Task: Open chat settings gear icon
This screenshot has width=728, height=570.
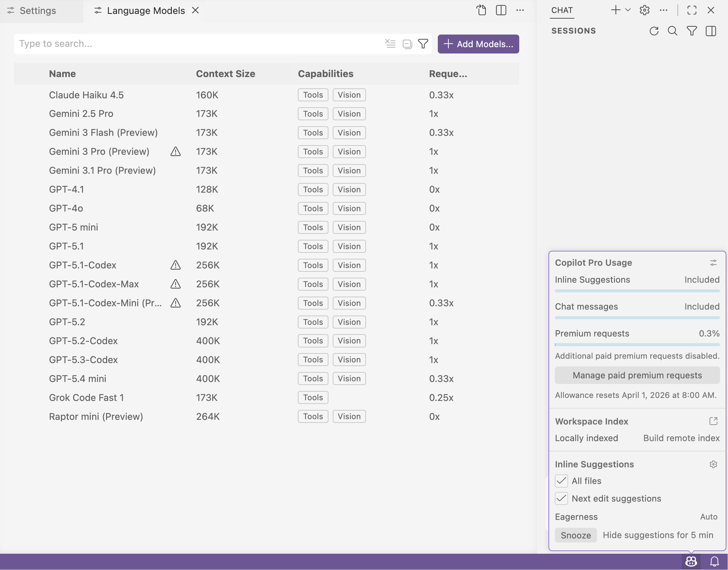Action: (645, 10)
